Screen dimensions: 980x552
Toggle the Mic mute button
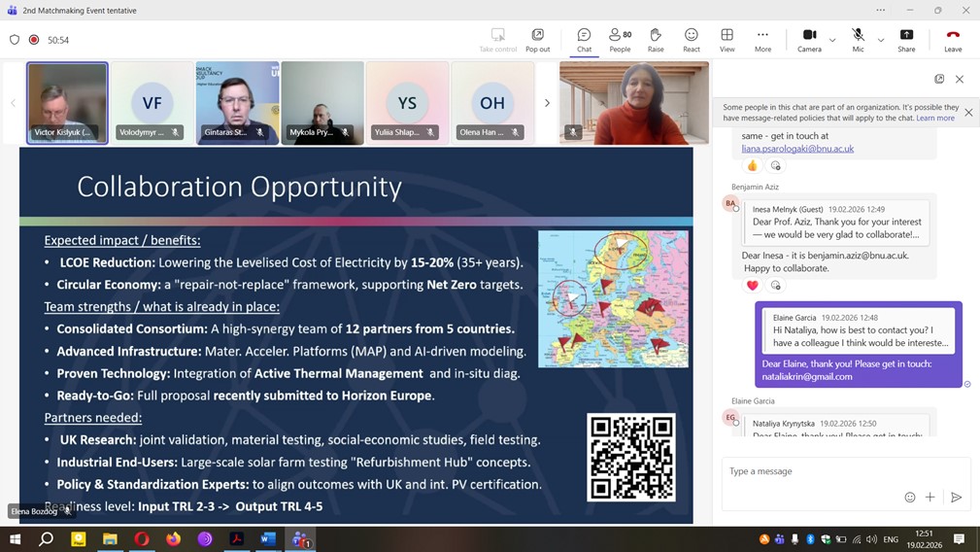[858, 40]
